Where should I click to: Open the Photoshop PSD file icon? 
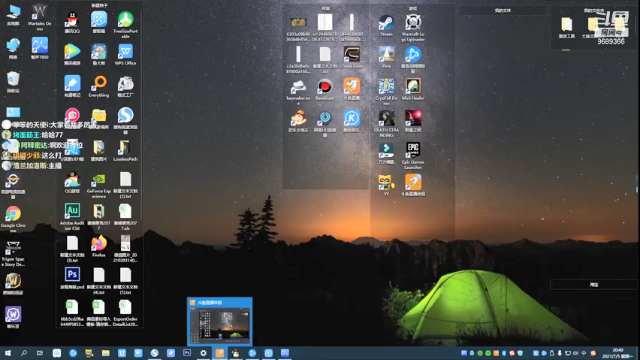[x=72, y=278]
